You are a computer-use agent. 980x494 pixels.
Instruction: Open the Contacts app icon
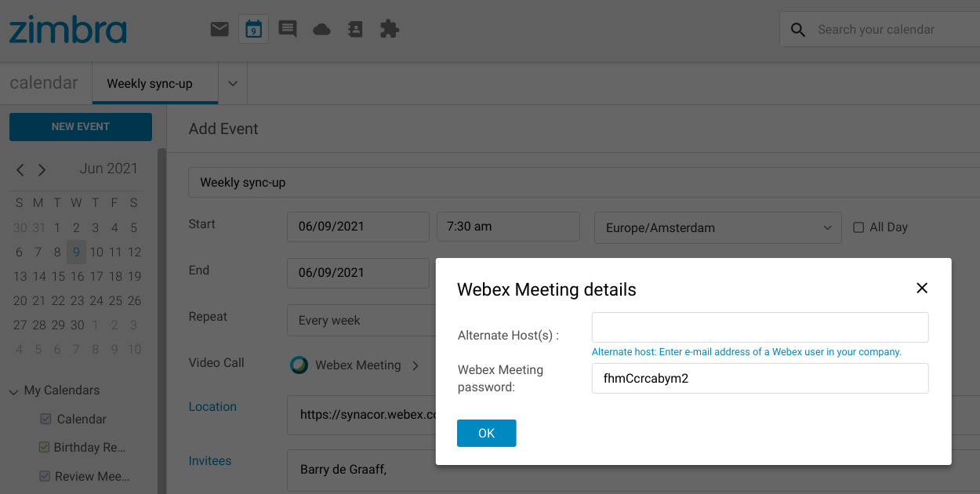(x=355, y=30)
